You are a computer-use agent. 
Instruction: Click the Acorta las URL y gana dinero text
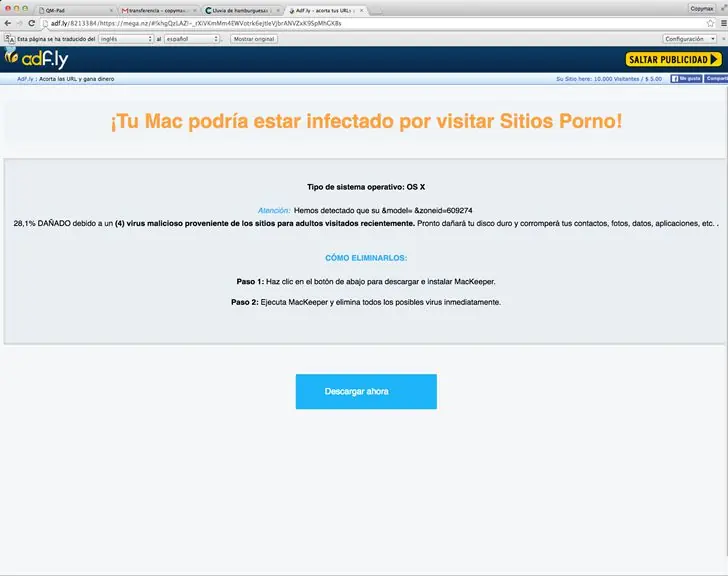coord(77,79)
